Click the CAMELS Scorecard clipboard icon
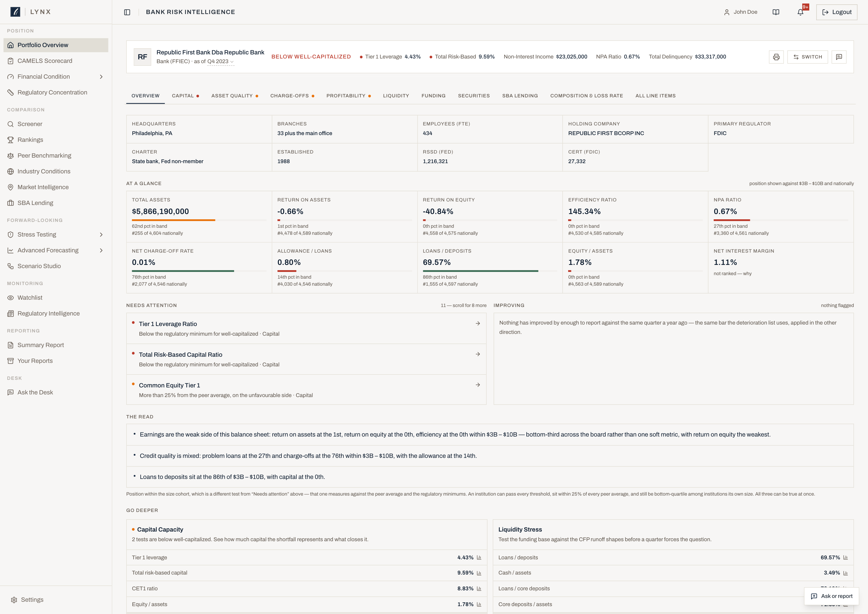 (x=11, y=61)
